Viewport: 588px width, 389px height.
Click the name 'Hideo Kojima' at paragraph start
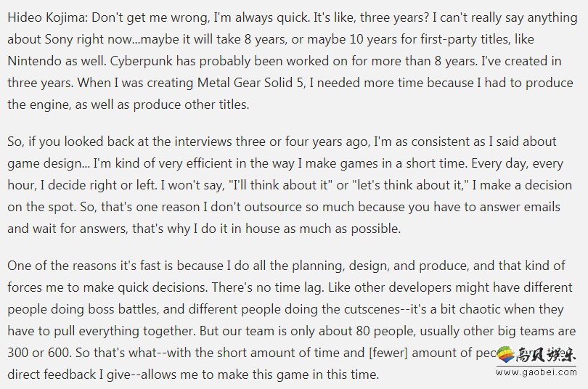click(46, 17)
